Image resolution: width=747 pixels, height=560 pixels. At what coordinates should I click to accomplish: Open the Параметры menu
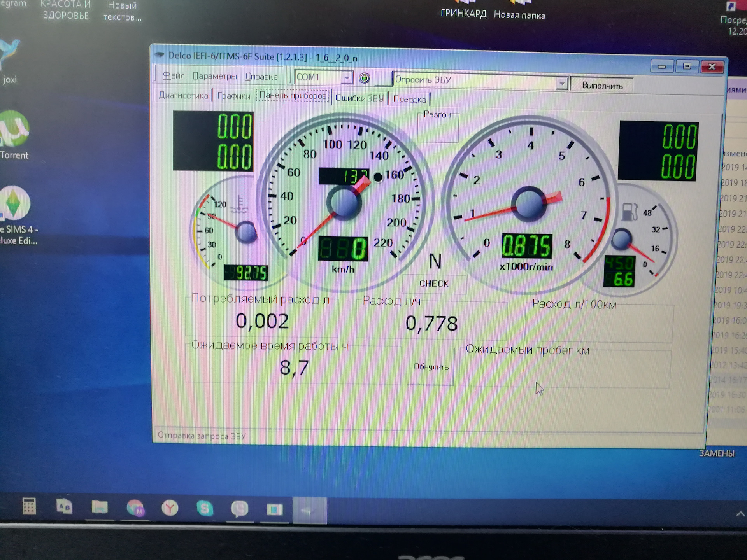[x=215, y=76]
